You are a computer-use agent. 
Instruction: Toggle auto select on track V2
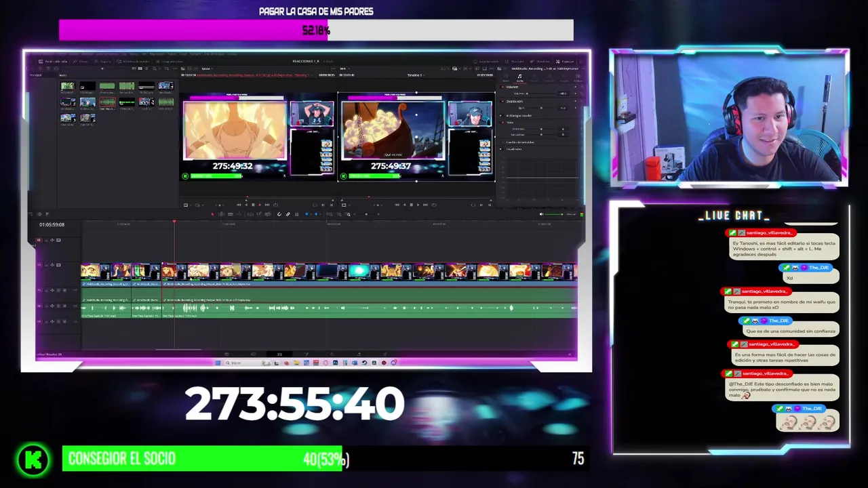[52, 240]
